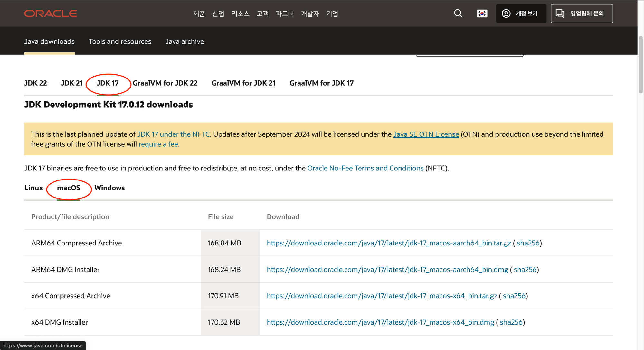This screenshot has width=644, height=350.
Task: Click the Oracle logo
Action: click(x=51, y=14)
